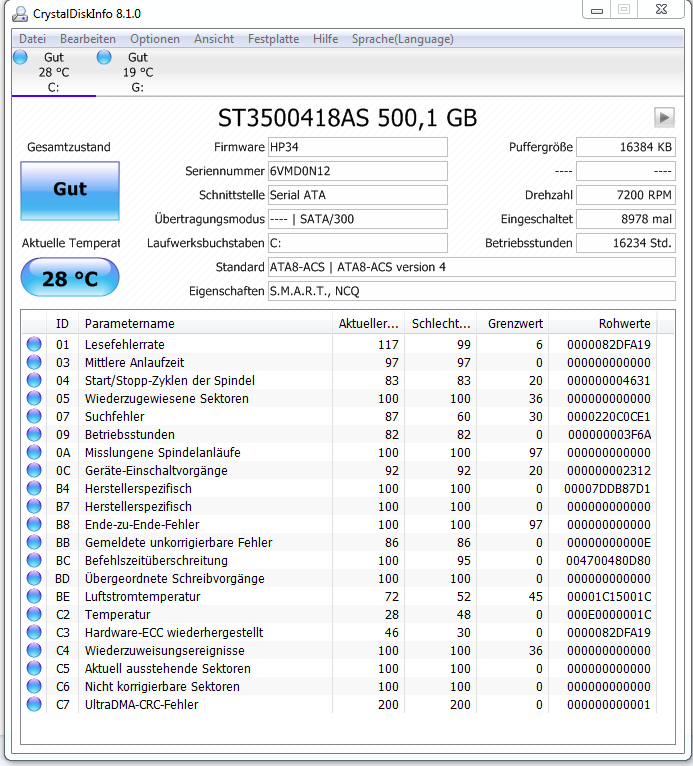Click status icon of Wiederzuweisungsereignisse row
693x766 pixels.
point(34,651)
